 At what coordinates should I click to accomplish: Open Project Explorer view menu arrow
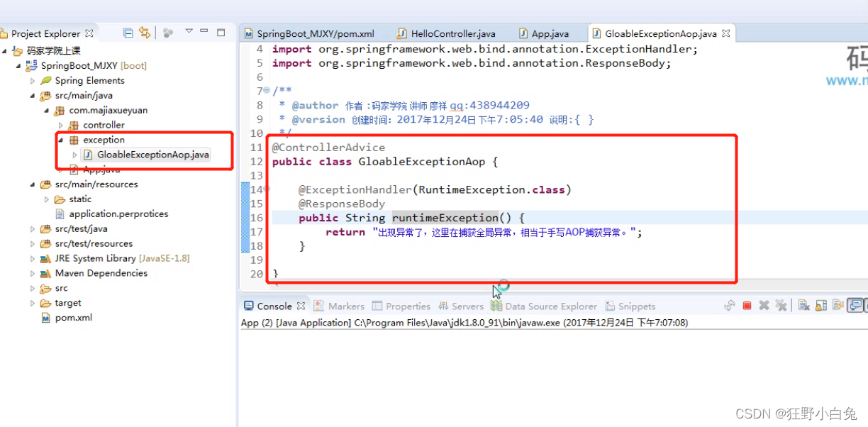[189, 31]
